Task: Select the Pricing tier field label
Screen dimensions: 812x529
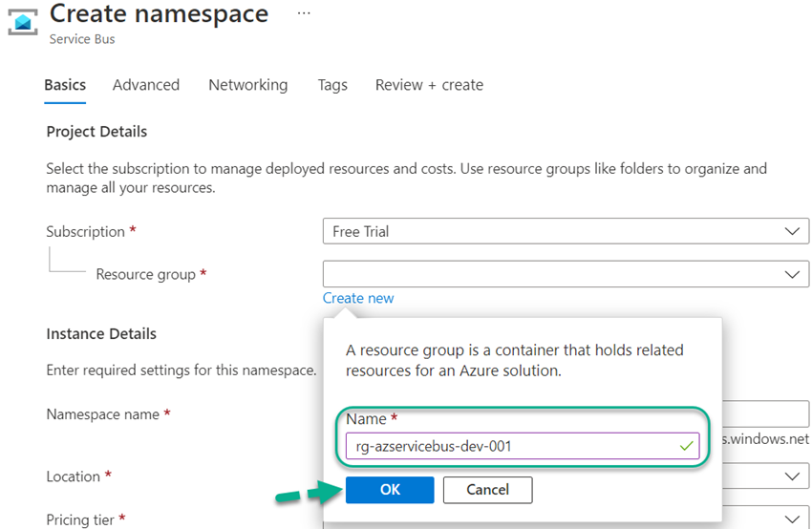Action: 80,519
